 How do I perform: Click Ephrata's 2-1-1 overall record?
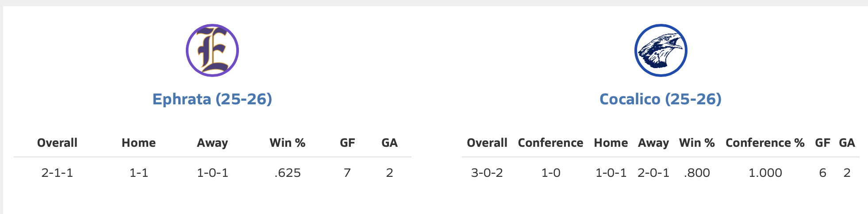57,173
